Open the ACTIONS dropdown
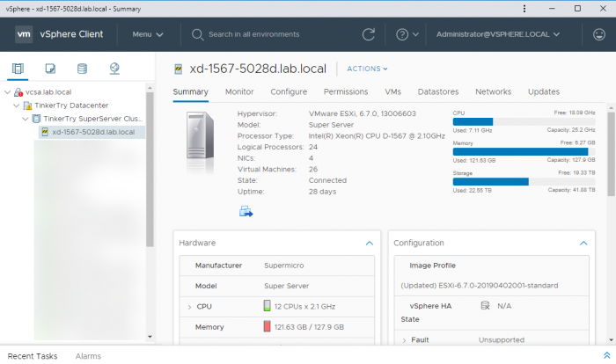This screenshot has width=616, height=364. 367,69
